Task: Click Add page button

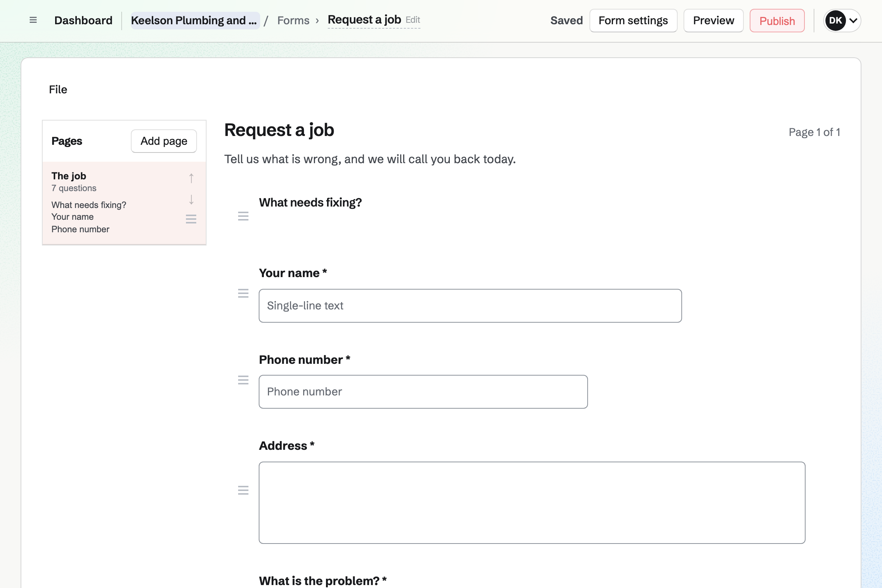Action: pos(164,141)
